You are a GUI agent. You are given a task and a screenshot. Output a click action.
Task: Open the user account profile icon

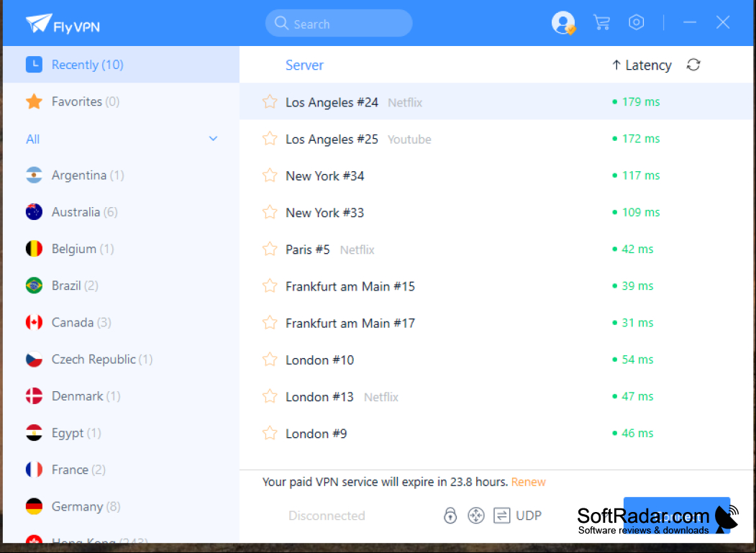point(563,23)
